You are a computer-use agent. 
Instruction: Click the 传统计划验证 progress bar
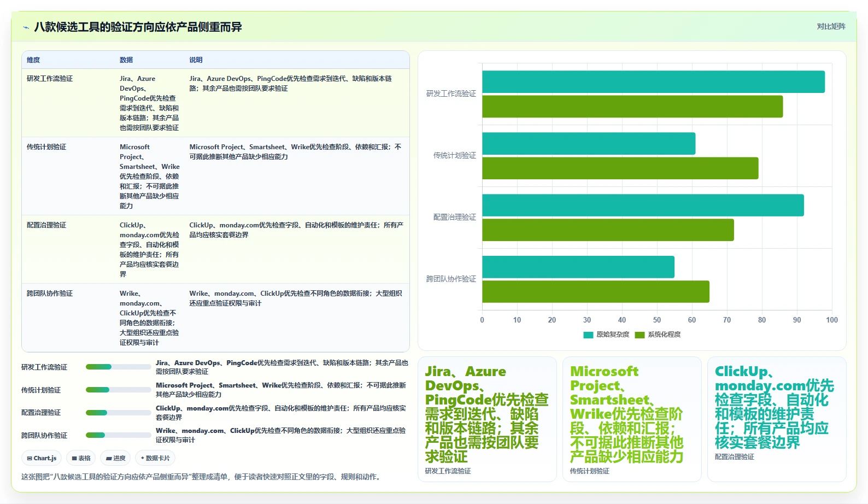pos(118,390)
